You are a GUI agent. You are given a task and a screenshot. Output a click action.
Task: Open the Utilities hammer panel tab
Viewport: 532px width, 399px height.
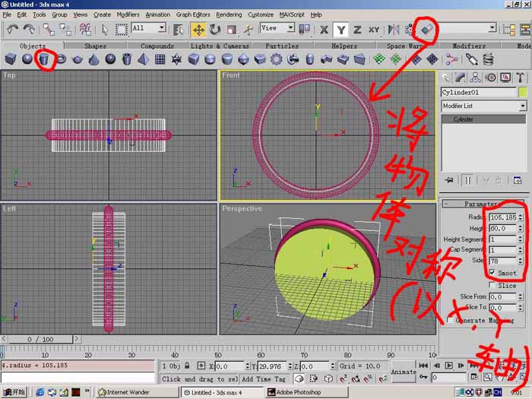coord(520,78)
